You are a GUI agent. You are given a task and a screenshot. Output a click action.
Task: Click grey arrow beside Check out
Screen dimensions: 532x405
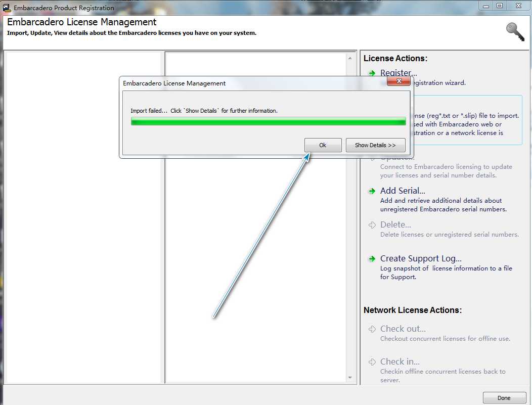click(372, 329)
